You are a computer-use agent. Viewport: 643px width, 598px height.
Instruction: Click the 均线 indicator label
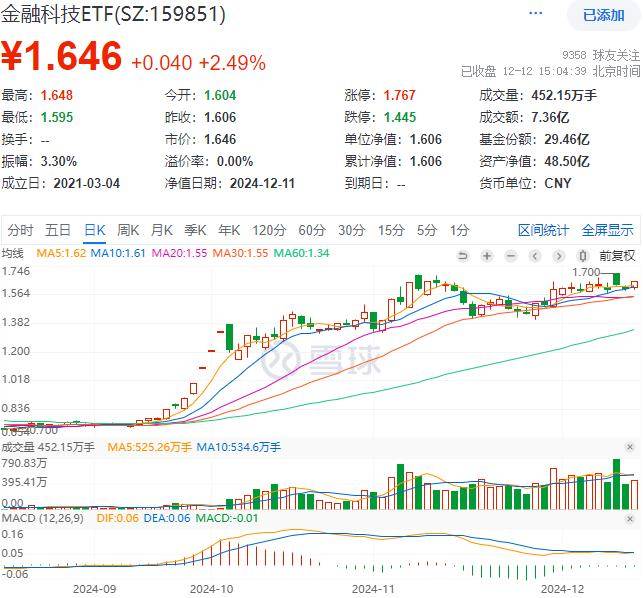12,253
